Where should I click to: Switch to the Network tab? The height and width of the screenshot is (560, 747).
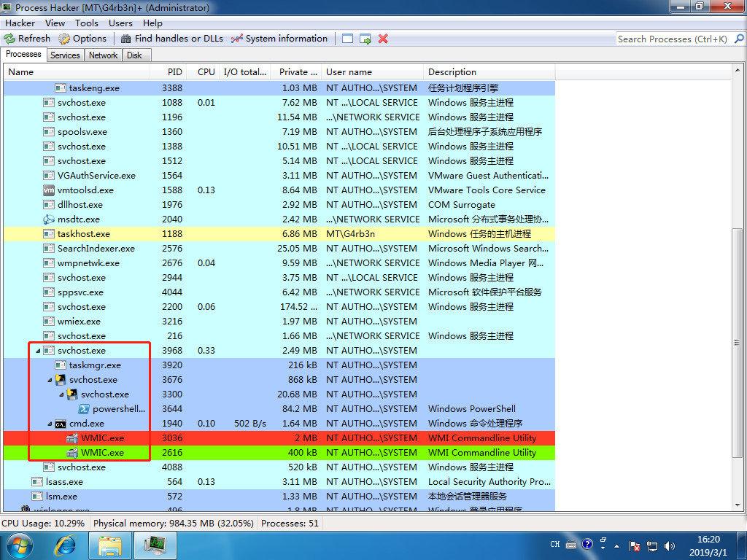pyautogui.click(x=103, y=55)
